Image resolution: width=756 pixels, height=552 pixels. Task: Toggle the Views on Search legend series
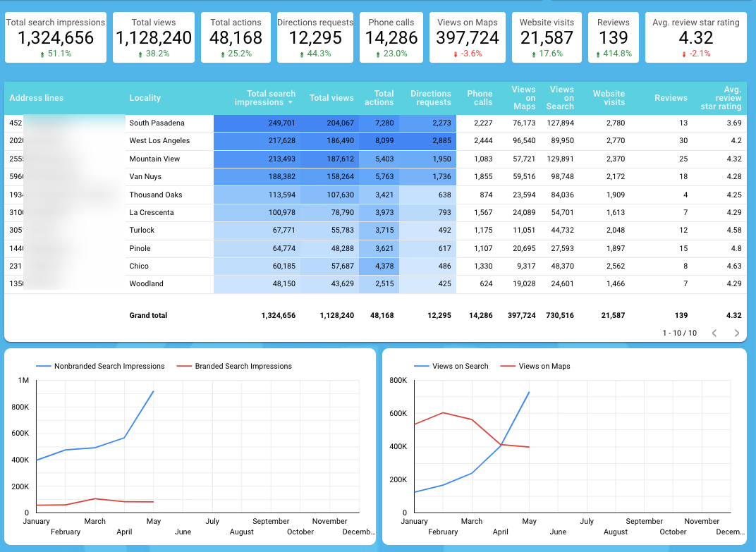click(460, 366)
